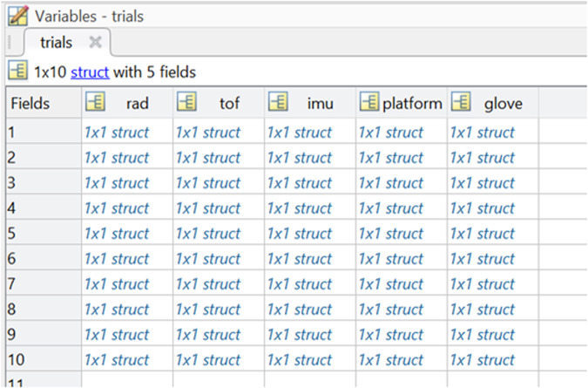Select row header 4

coord(12,208)
